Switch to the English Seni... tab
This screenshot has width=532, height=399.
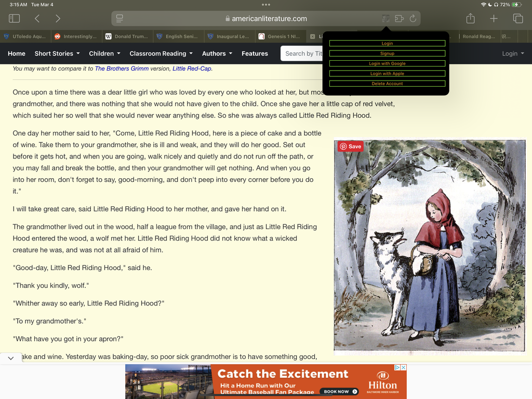click(179, 36)
